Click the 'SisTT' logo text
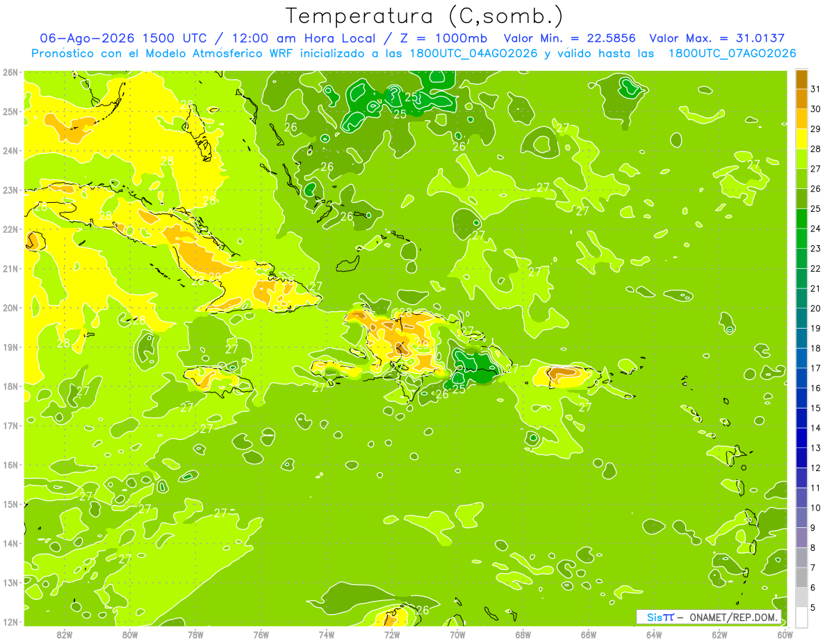 [x=660, y=617]
